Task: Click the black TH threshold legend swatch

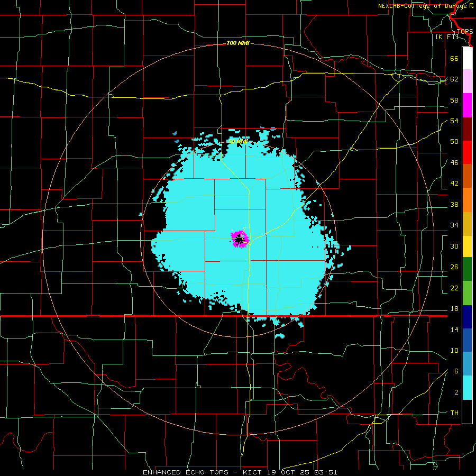Action: click(467, 411)
